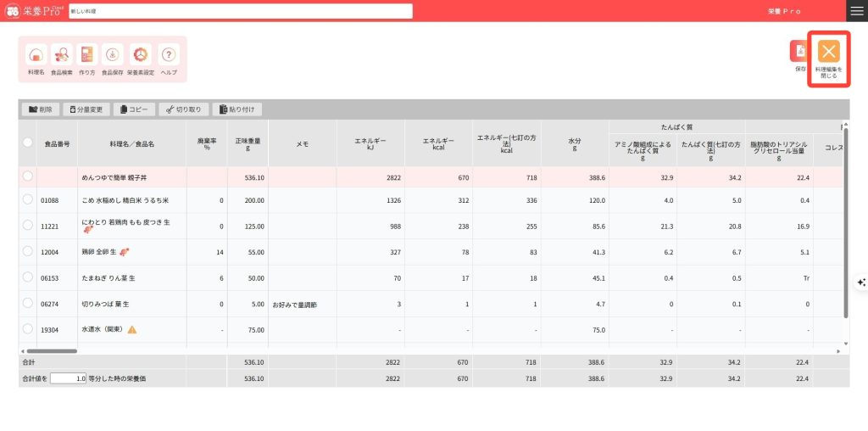Image resolution: width=868 pixels, height=431 pixels.
Task: Click the 削除 delete button
Action: click(41, 109)
